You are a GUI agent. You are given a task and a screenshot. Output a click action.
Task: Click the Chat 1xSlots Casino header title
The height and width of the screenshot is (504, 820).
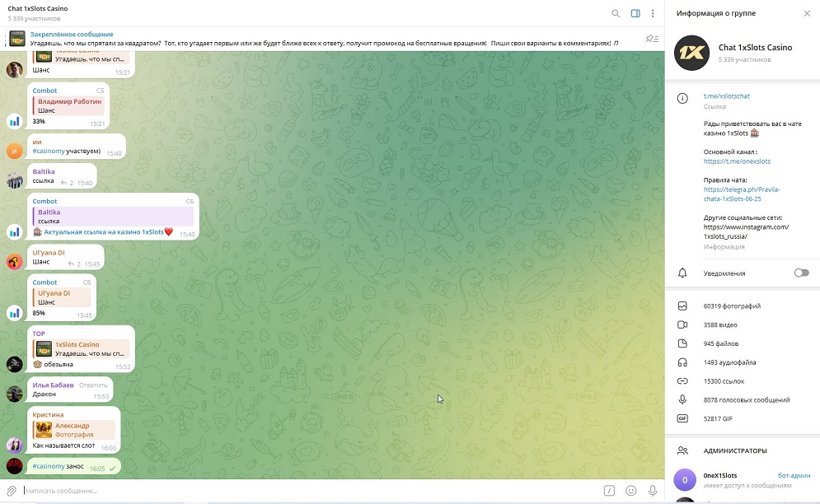(x=38, y=8)
